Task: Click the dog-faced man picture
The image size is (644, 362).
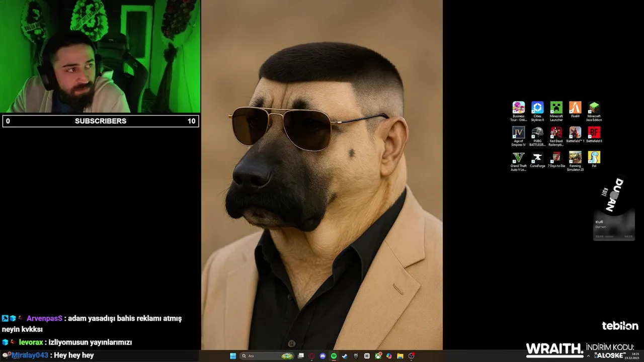Action: (322, 175)
